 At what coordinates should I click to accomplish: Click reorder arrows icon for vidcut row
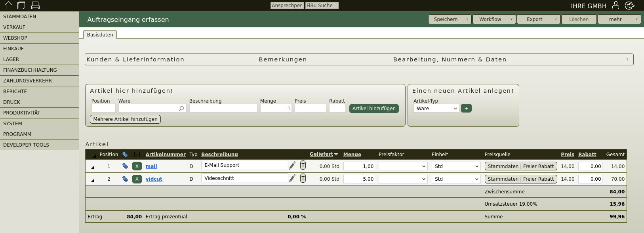[125, 179]
